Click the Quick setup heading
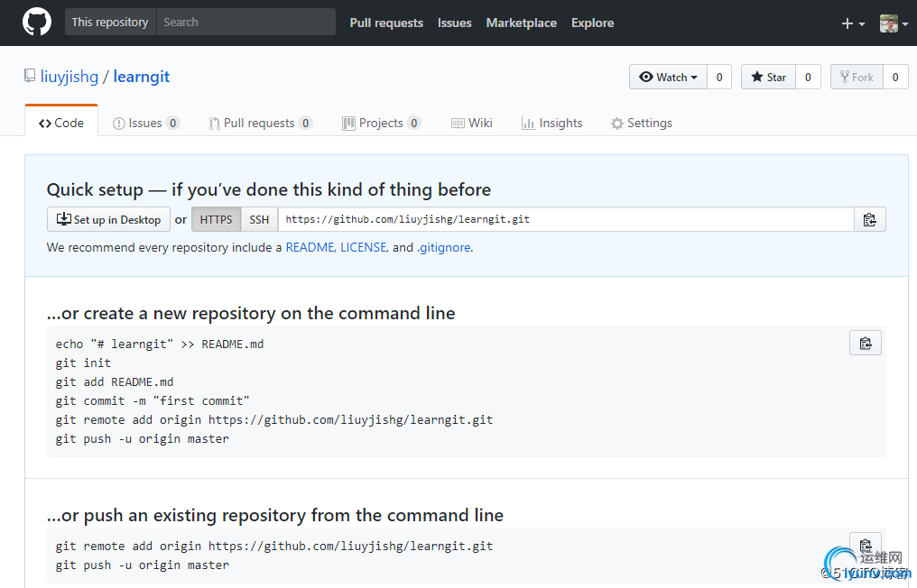The height and width of the screenshot is (588, 917). click(x=268, y=189)
